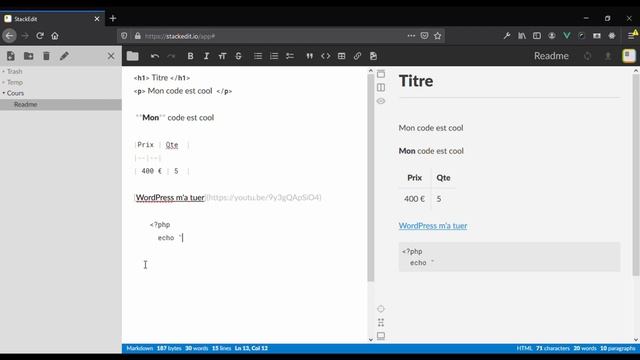The width and height of the screenshot is (640, 360).
Task: Create a new folder in explorer
Action: pyautogui.click(x=29, y=56)
